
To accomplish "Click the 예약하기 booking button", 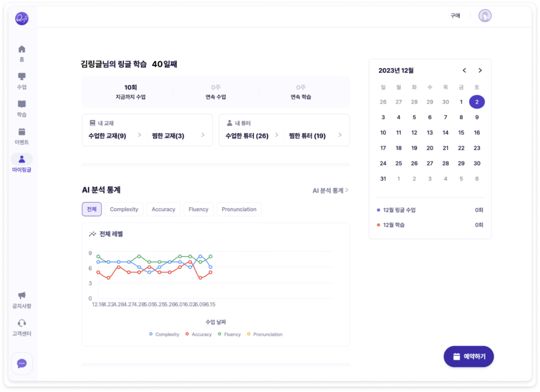I will click(469, 356).
